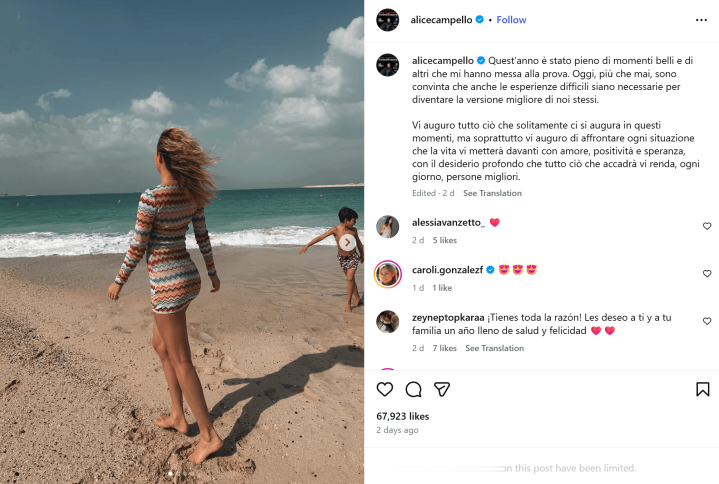The width and height of the screenshot is (719, 484).
Task: Like zeyneptopkaraa's comment heart
Action: pyautogui.click(x=707, y=321)
